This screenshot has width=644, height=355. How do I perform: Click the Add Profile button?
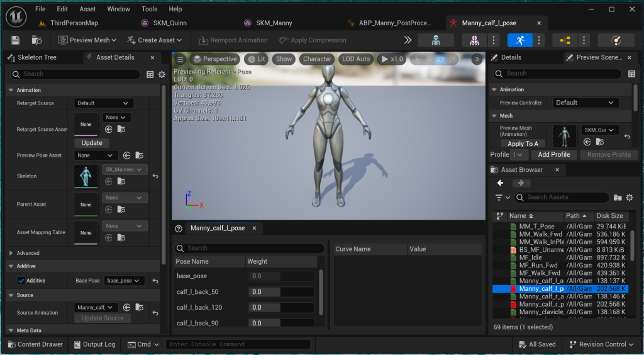click(553, 154)
